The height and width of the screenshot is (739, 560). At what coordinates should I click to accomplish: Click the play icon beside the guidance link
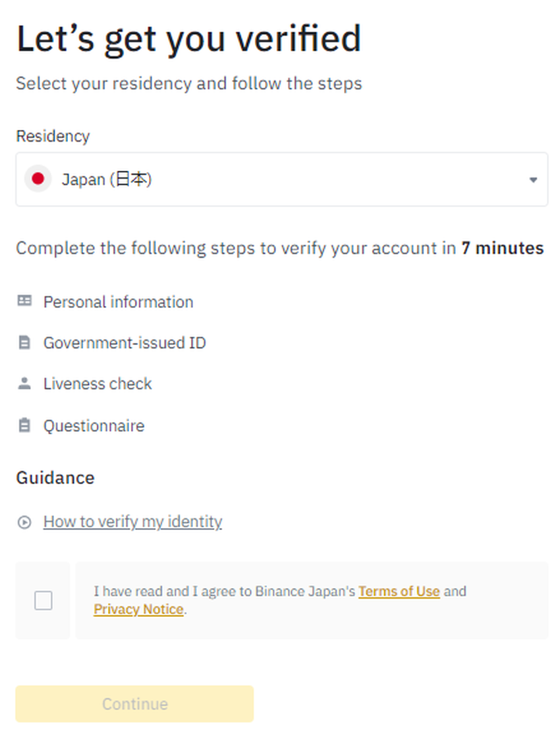(x=24, y=522)
